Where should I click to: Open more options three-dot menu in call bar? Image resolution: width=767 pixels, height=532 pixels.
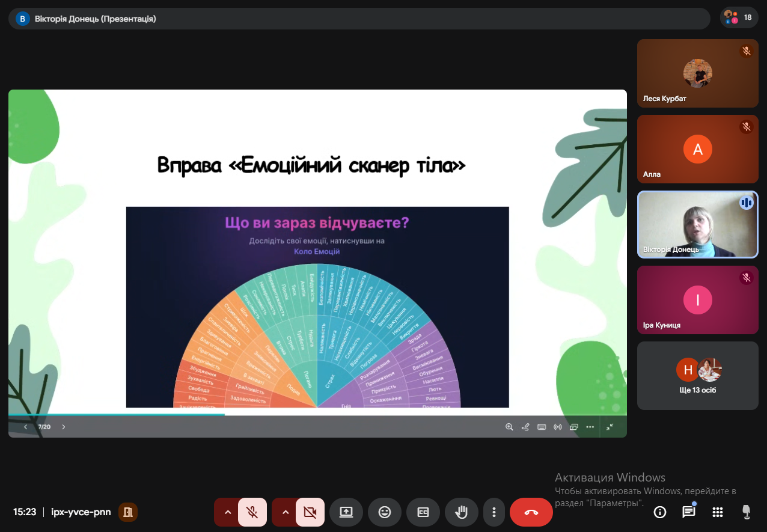(494, 512)
